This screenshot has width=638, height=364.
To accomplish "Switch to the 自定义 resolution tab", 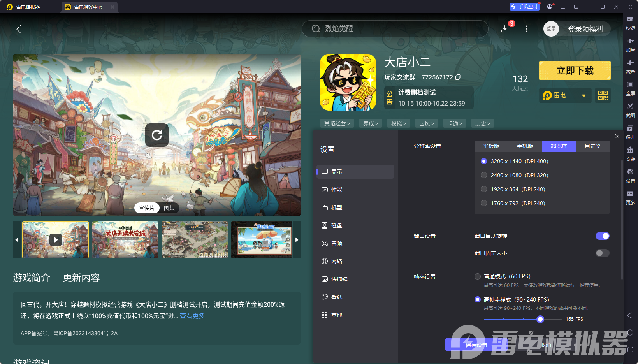I will point(593,146).
